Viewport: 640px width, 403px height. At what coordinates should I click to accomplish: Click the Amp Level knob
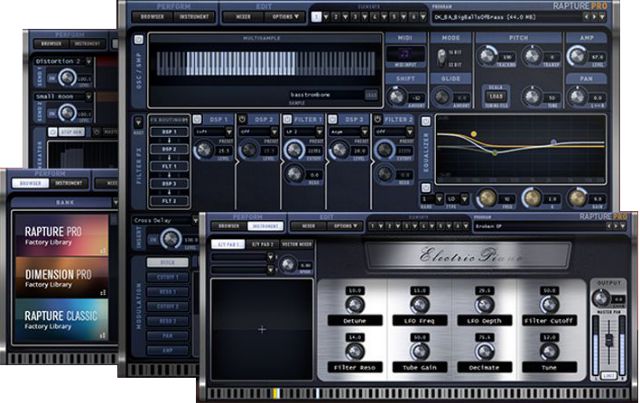pos(577,56)
